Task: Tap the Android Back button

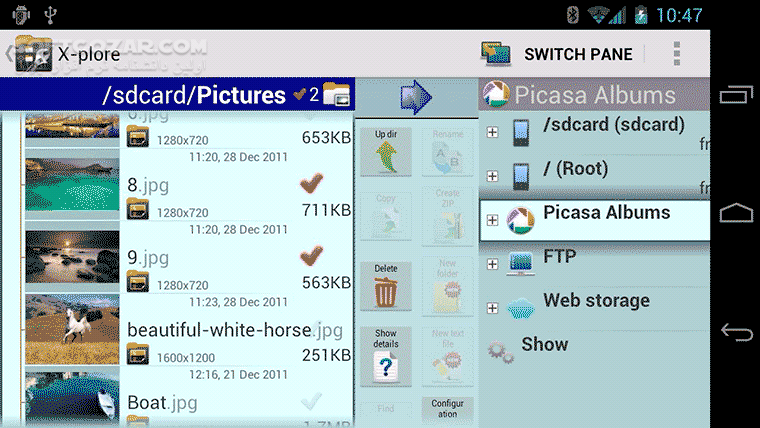Action: pos(736,333)
